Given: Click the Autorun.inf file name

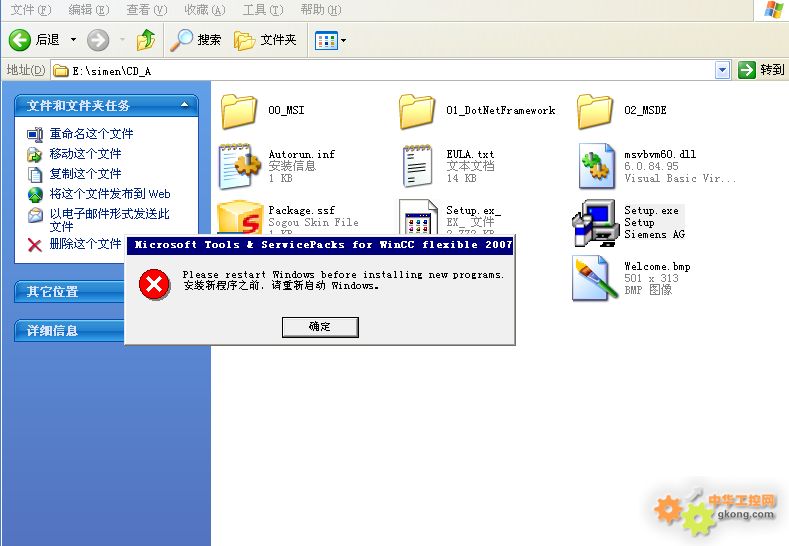Looking at the screenshot, I should click(301, 154).
